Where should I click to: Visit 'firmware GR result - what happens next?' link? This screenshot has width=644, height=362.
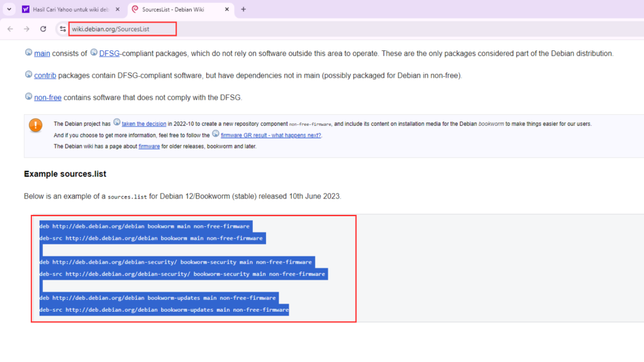coord(270,135)
